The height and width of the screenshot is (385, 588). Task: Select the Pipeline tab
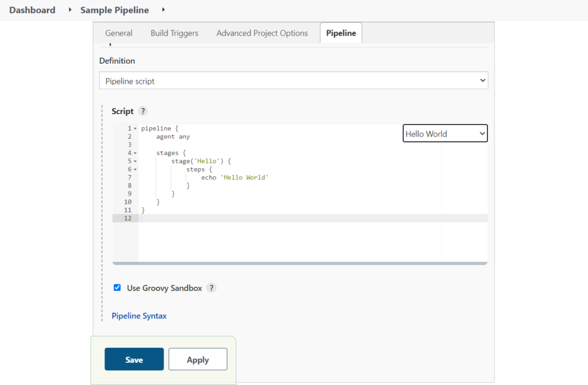[x=341, y=33]
